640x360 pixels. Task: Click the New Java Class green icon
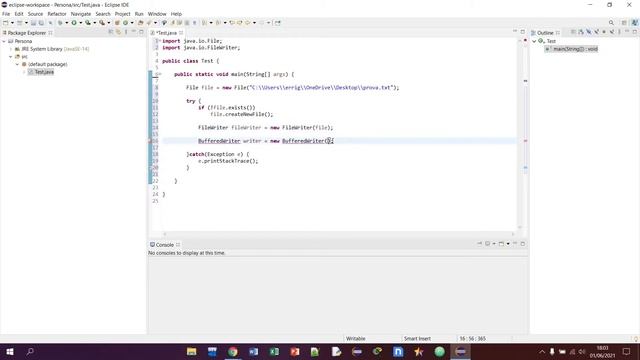(125, 23)
